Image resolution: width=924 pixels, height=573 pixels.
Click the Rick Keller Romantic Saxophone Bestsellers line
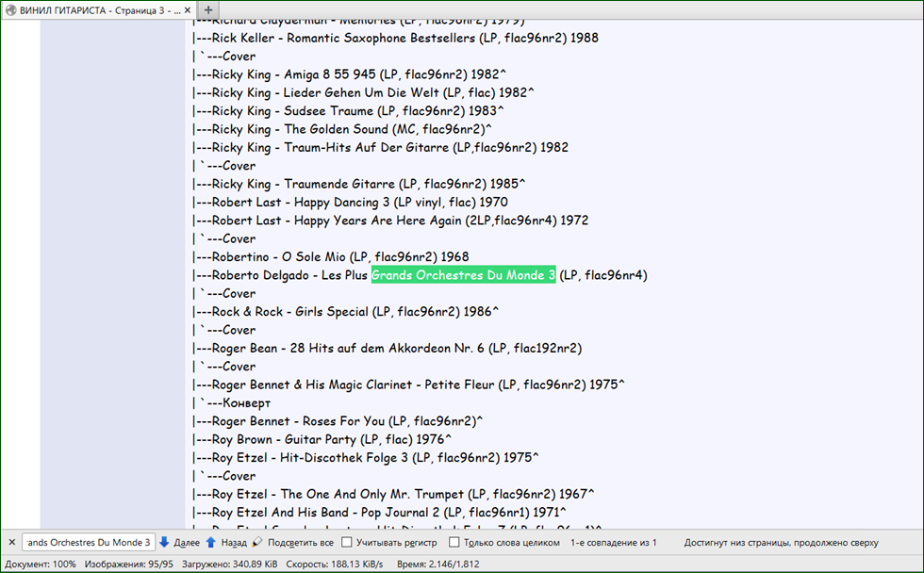click(x=395, y=38)
